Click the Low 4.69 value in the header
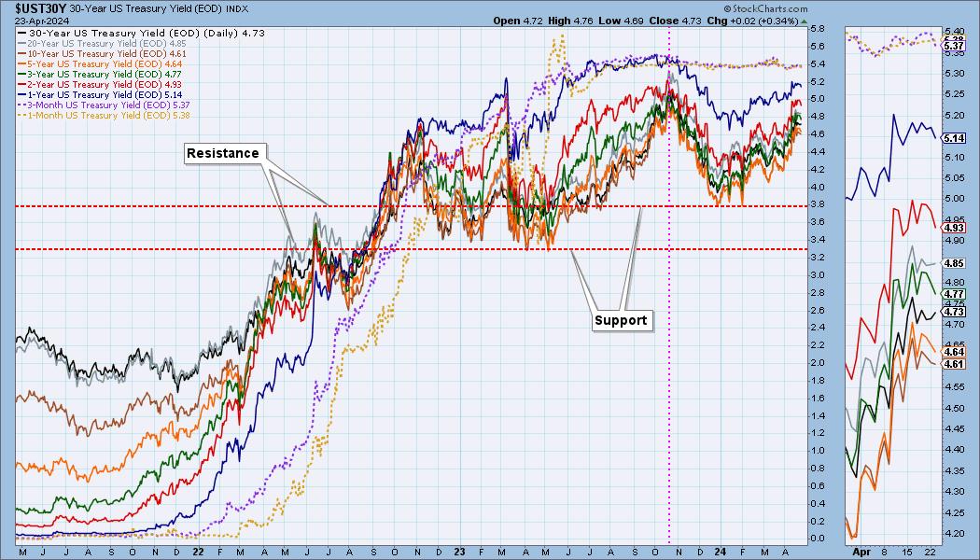This screenshot has width=980, height=560. (621, 21)
